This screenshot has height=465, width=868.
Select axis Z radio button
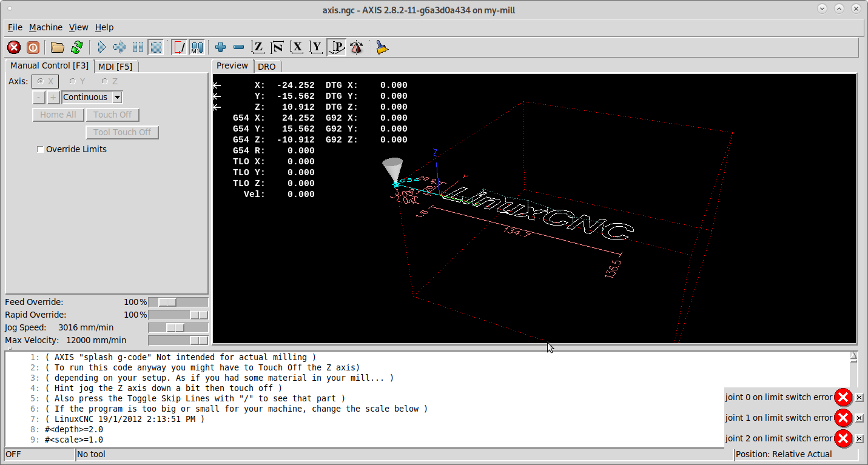[x=110, y=81]
